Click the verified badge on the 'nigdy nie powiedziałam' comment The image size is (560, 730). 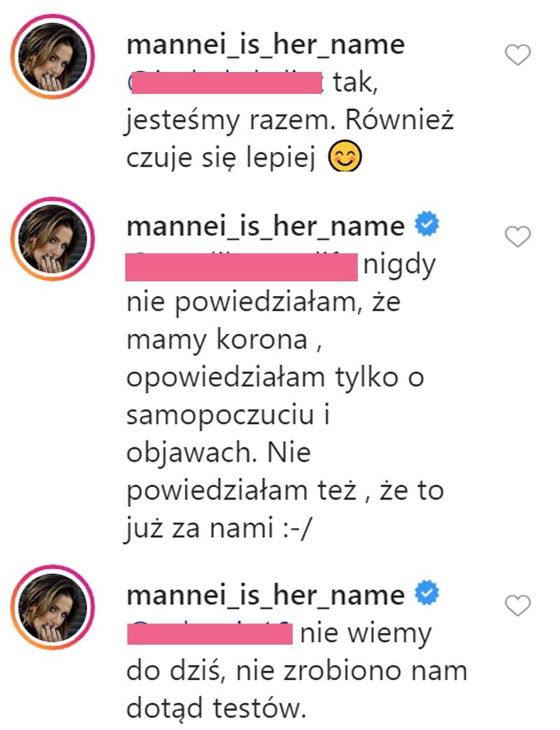click(428, 226)
